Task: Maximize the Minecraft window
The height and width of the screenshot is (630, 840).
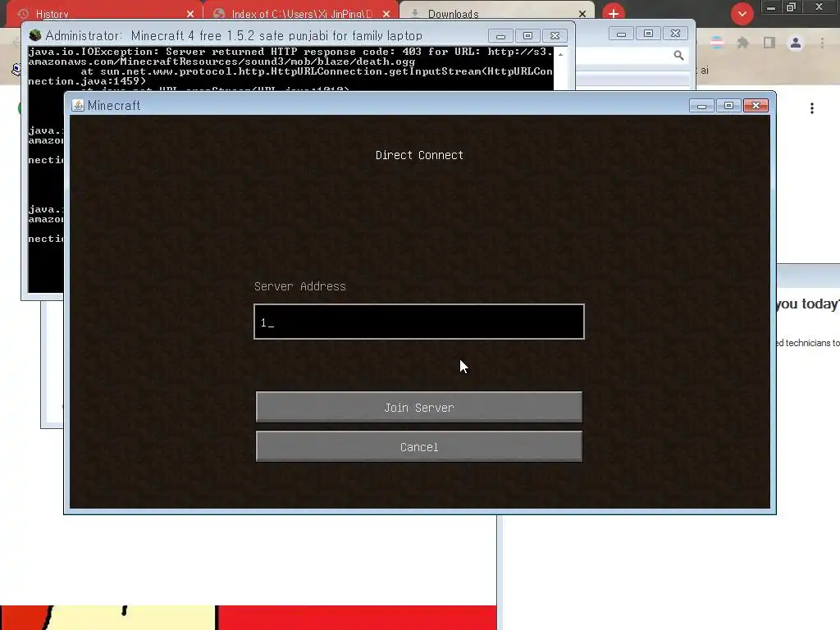Action: tap(728, 106)
